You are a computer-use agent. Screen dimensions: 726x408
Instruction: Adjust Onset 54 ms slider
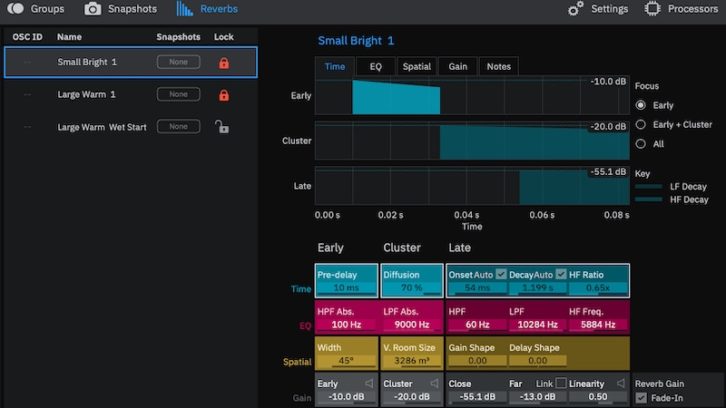pyautogui.click(x=477, y=288)
